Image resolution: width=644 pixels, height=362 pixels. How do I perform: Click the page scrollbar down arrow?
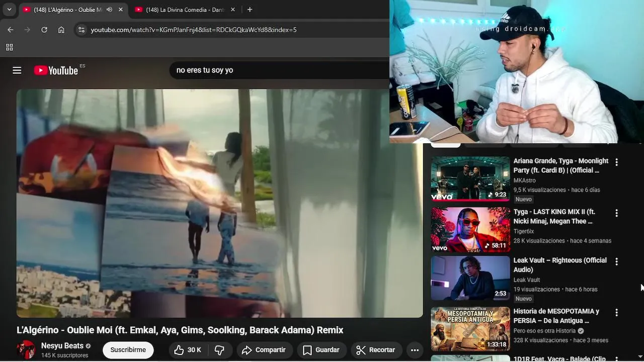click(x=641, y=357)
